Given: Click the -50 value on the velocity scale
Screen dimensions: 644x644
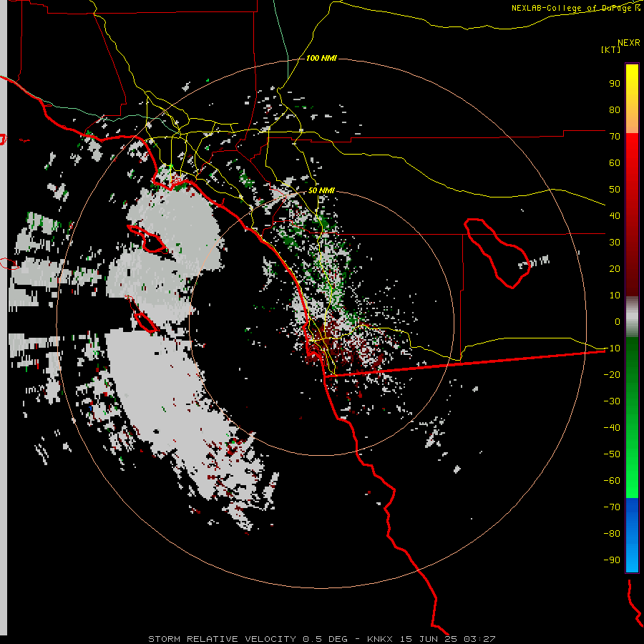Looking at the screenshot, I should point(612,454).
